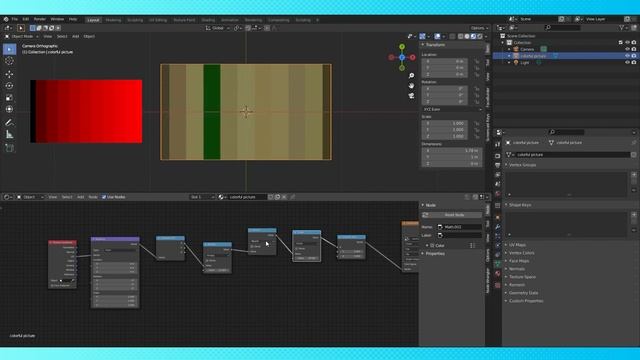
Task: Open the Render menu
Action: (40, 19)
